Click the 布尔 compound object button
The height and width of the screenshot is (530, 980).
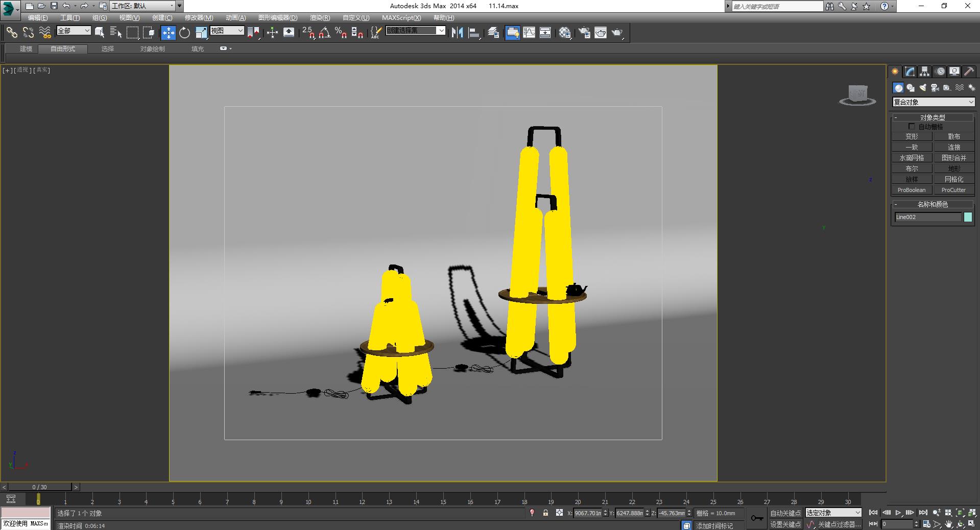tap(911, 168)
